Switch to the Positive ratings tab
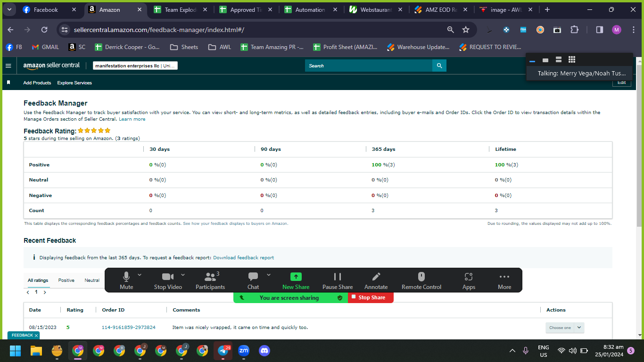This screenshot has height=362, width=644. 66,280
